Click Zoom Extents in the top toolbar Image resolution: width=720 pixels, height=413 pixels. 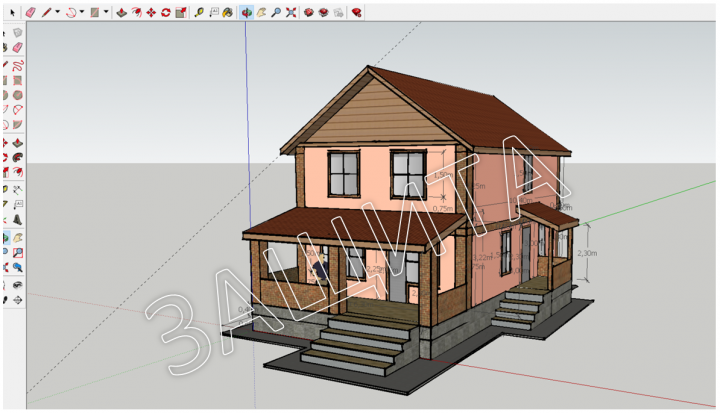[291, 12]
